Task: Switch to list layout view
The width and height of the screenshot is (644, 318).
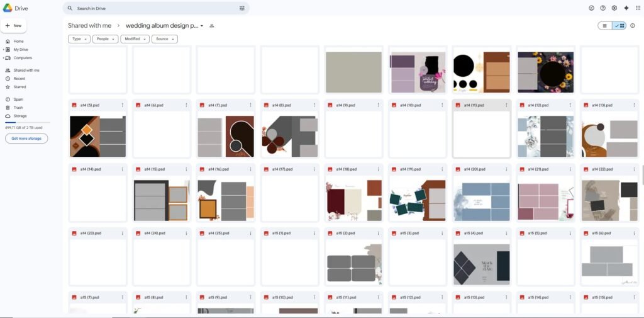Action: tap(605, 26)
